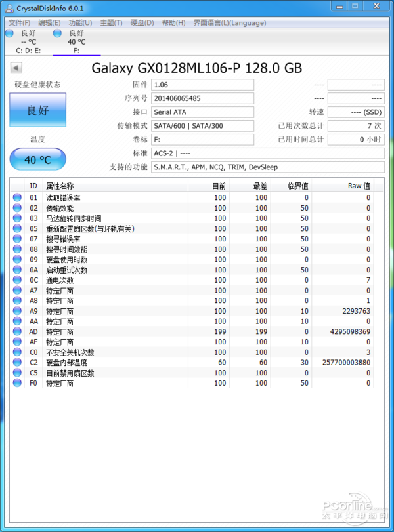This screenshot has height=532, width=394.
Task: Click the rotation rate field (SSD)
Action: 356,112
